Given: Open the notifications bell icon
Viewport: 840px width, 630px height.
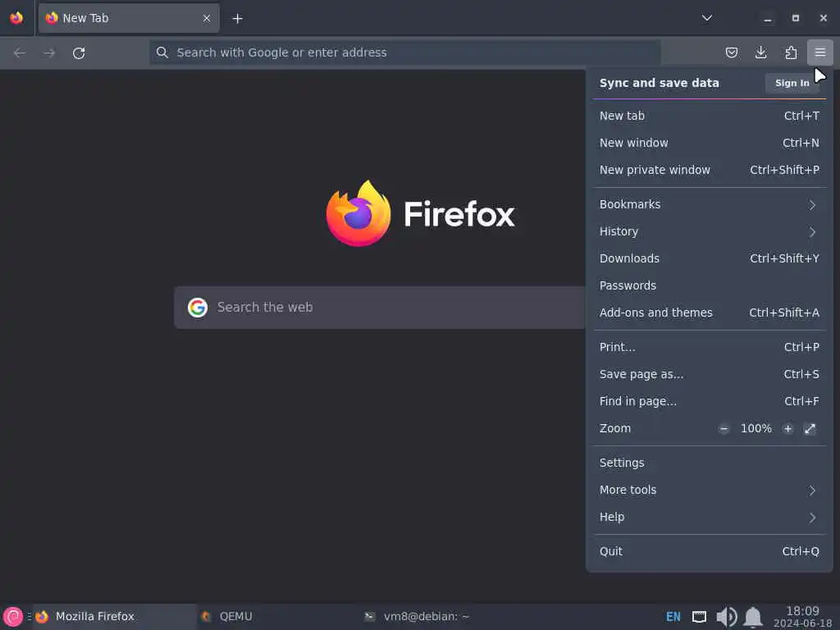Looking at the screenshot, I should click(753, 617).
